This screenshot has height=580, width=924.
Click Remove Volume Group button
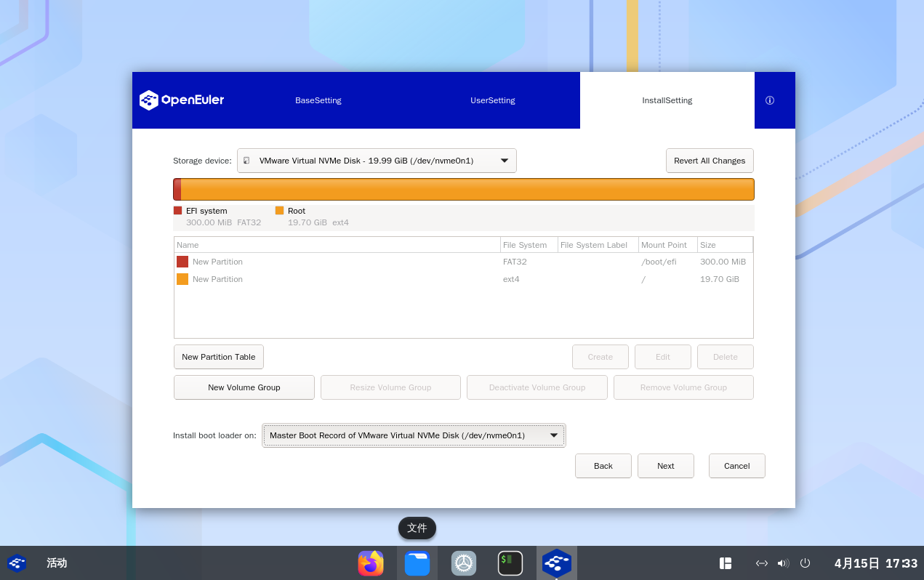click(x=683, y=387)
